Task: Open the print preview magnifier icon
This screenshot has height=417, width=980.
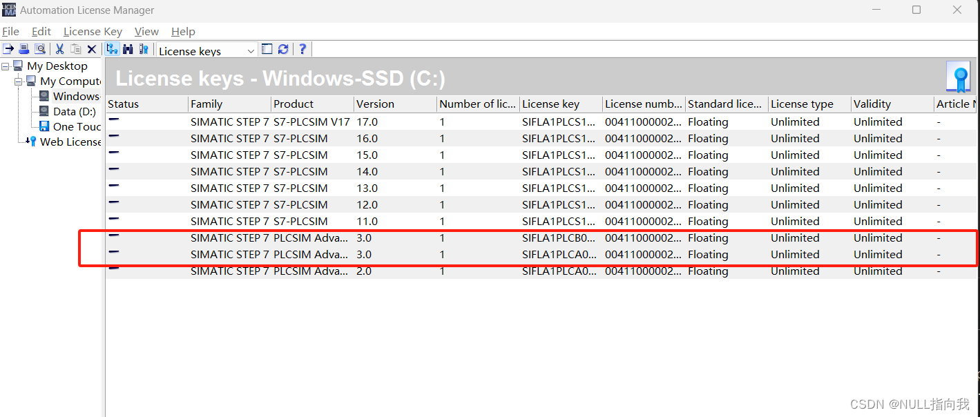Action: point(40,49)
